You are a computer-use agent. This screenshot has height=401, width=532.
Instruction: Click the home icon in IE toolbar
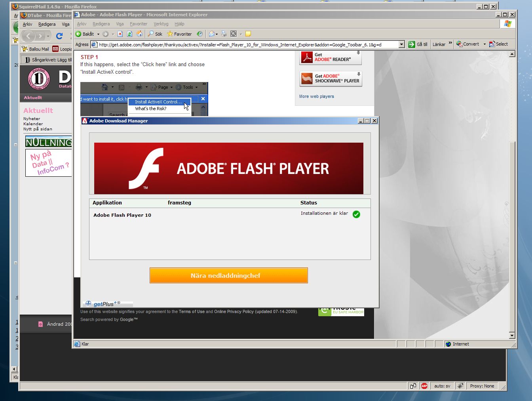139,34
